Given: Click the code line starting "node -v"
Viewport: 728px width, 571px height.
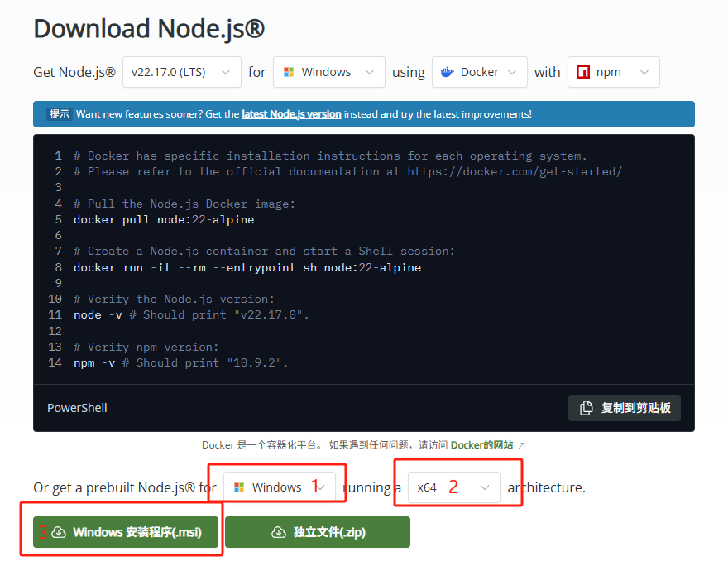Looking at the screenshot, I should pyautogui.click(x=191, y=315).
